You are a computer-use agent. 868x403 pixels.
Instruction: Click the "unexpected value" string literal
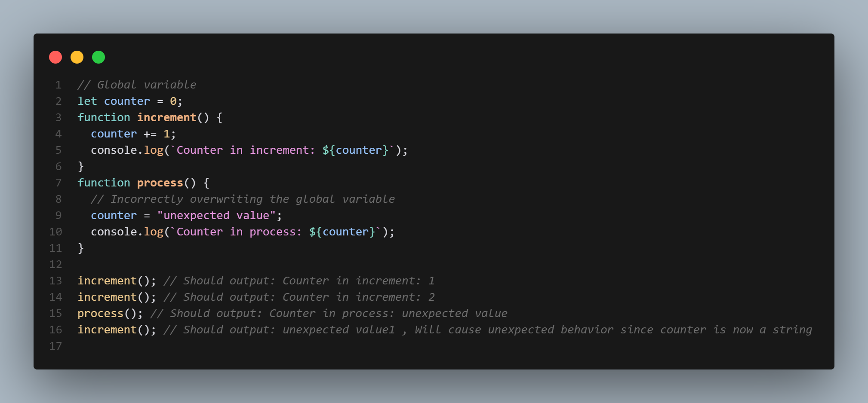[216, 216]
